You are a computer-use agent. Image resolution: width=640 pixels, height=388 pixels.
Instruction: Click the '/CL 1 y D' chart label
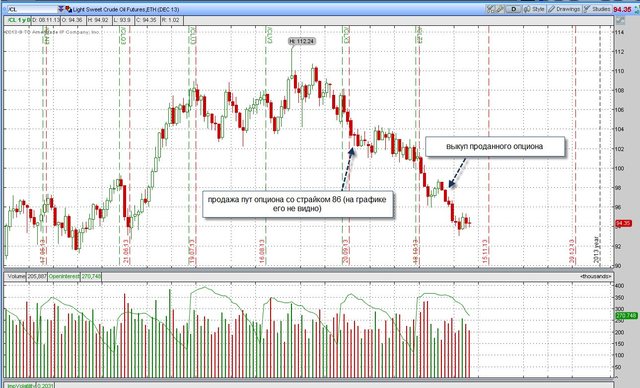pos(19,20)
